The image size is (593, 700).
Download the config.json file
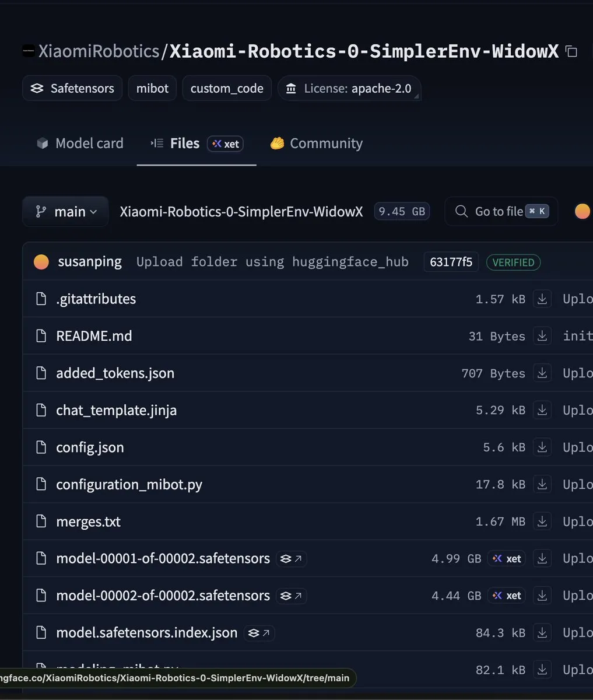[542, 447]
